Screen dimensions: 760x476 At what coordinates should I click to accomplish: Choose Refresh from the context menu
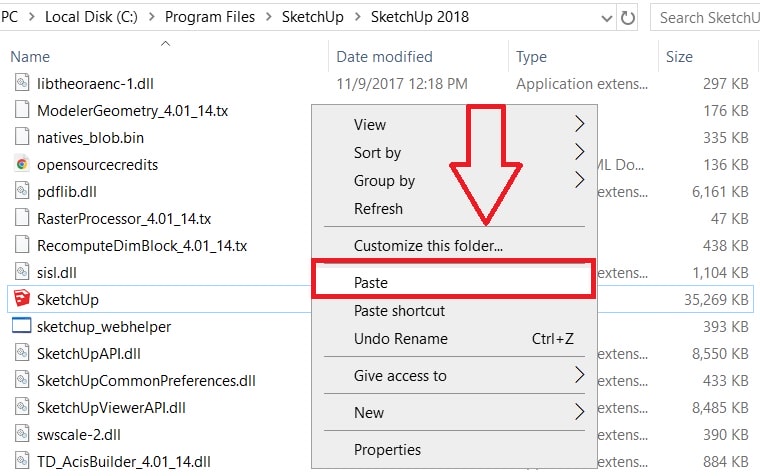click(379, 209)
